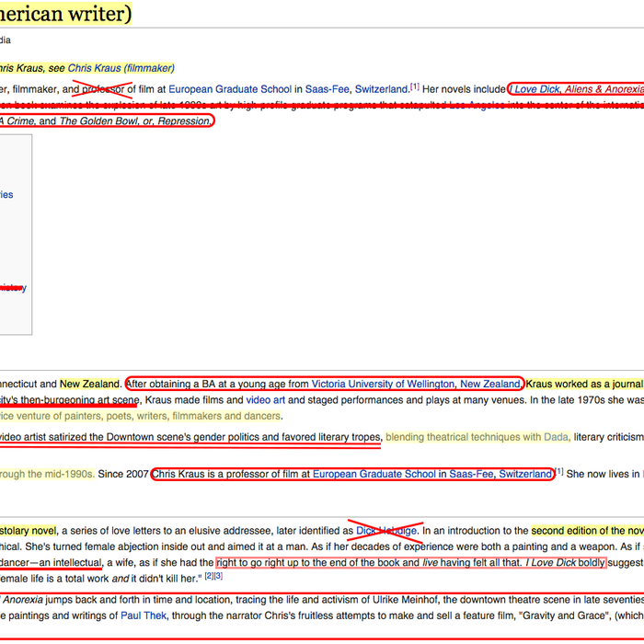Open the Dada link
The width and height of the screenshot is (644, 644).
tap(556, 437)
